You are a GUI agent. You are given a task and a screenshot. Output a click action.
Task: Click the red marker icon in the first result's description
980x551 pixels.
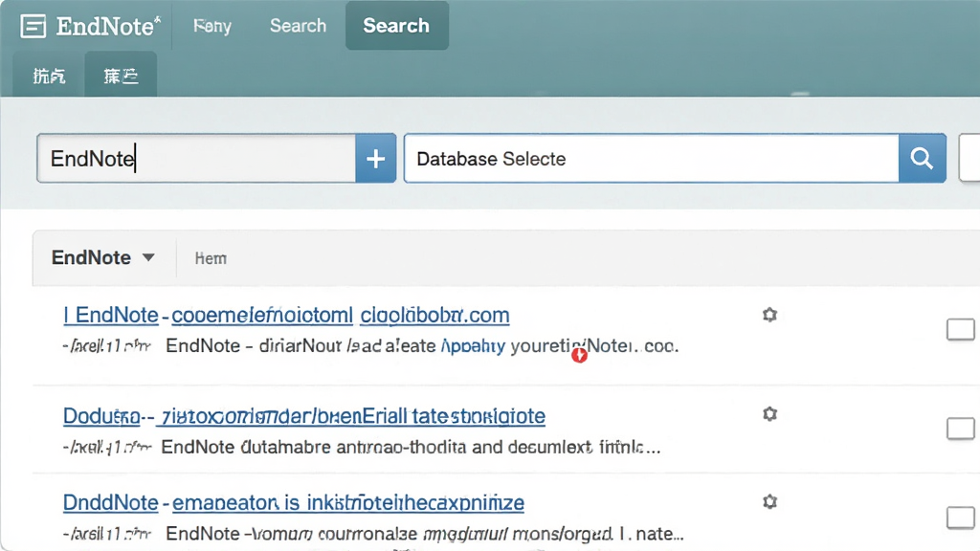pos(579,356)
